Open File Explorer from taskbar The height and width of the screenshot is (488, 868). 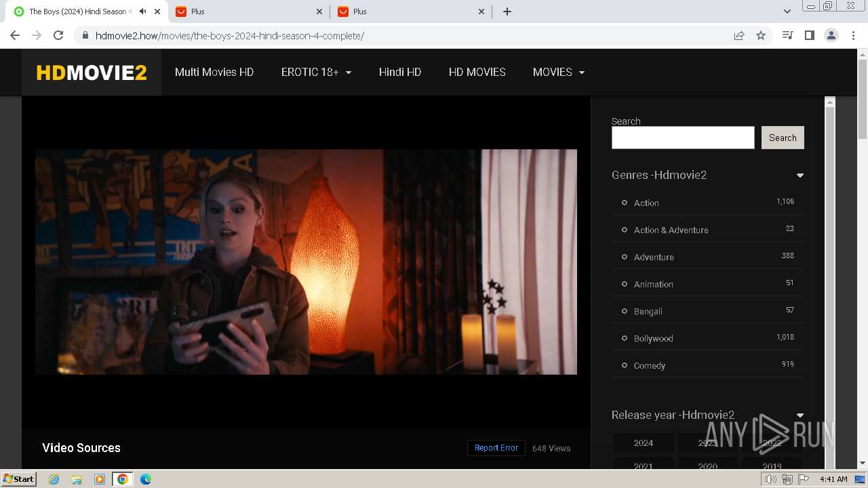click(x=77, y=479)
